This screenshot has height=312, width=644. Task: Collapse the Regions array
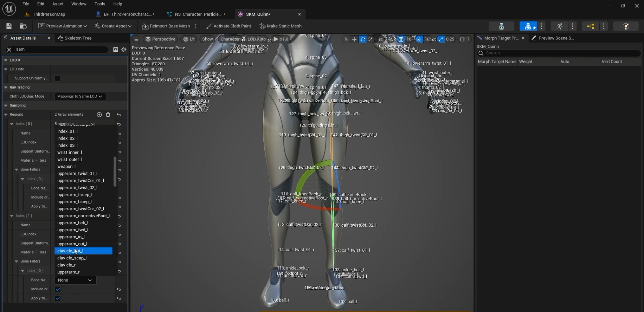click(x=6, y=114)
